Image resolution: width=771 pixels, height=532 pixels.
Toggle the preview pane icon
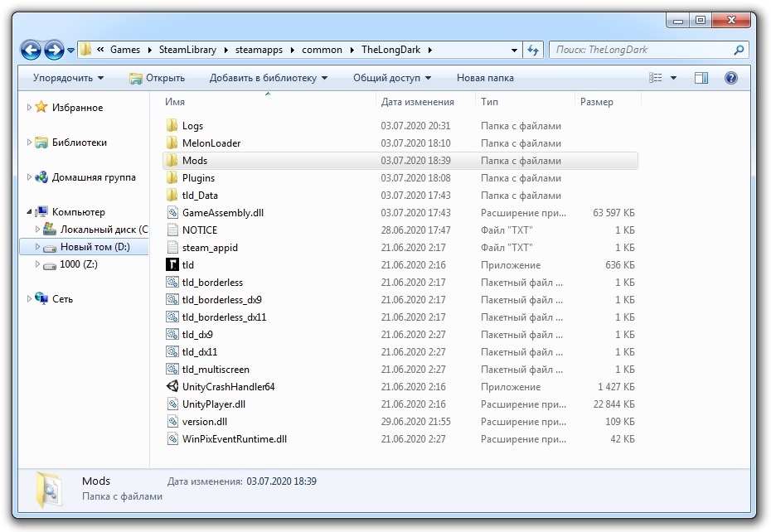click(701, 78)
